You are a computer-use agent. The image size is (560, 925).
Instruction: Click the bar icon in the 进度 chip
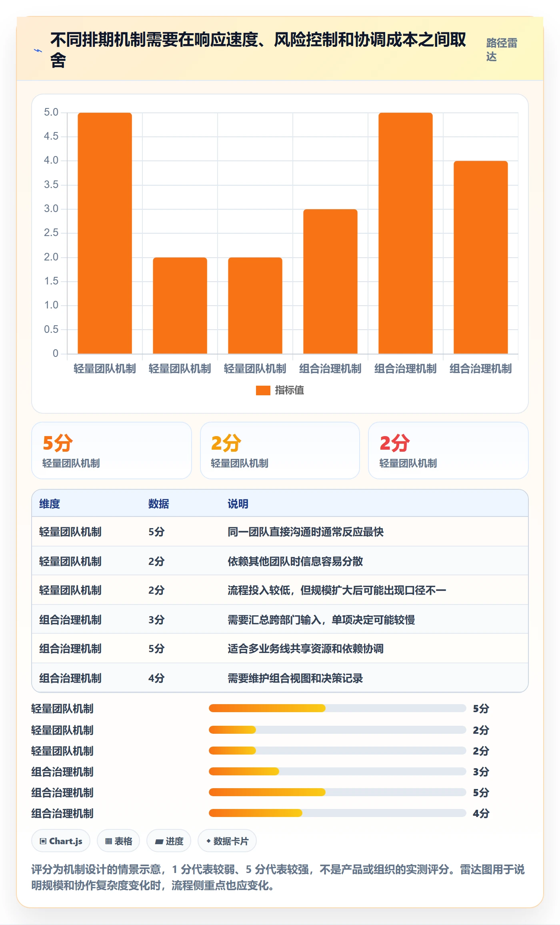click(159, 841)
